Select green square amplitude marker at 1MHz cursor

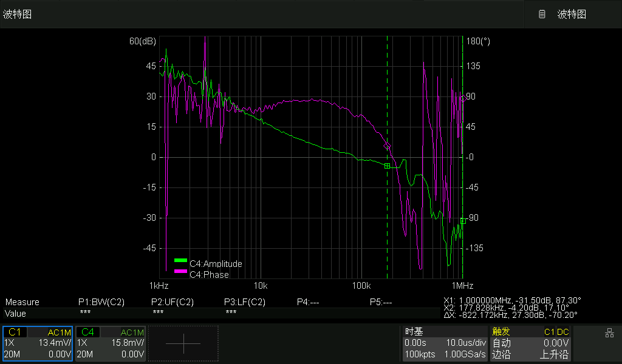[463, 221]
